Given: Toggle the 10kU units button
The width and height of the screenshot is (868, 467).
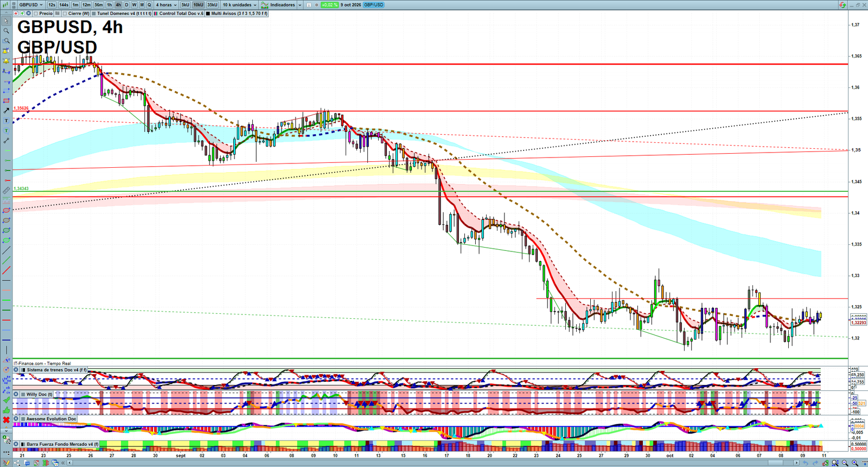Looking at the screenshot, I should pos(198,5).
